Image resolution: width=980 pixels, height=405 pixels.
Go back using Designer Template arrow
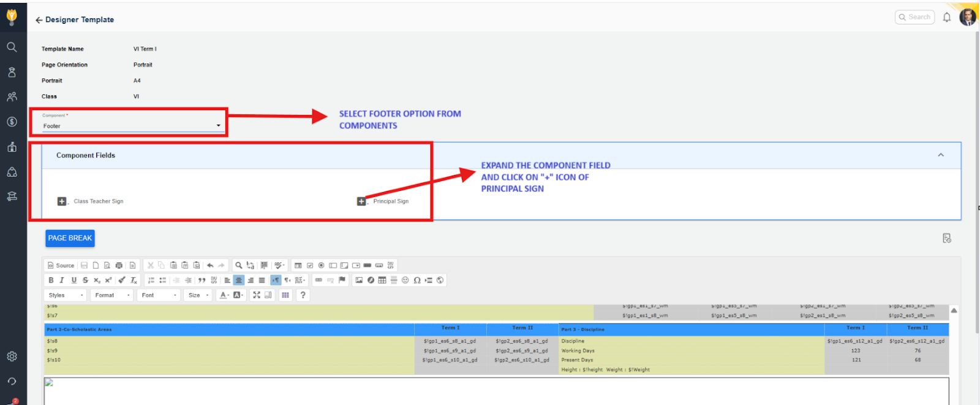click(x=39, y=20)
